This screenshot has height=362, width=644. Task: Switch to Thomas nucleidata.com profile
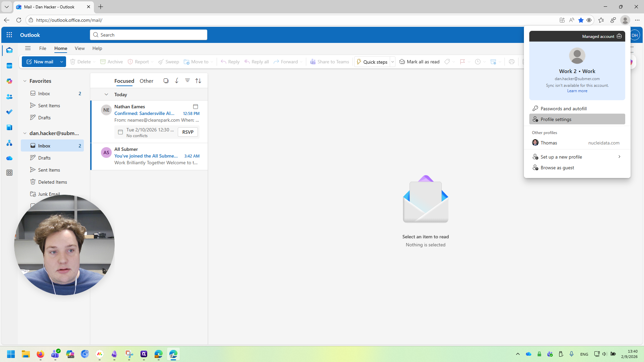pyautogui.click(x=577, y=143)
